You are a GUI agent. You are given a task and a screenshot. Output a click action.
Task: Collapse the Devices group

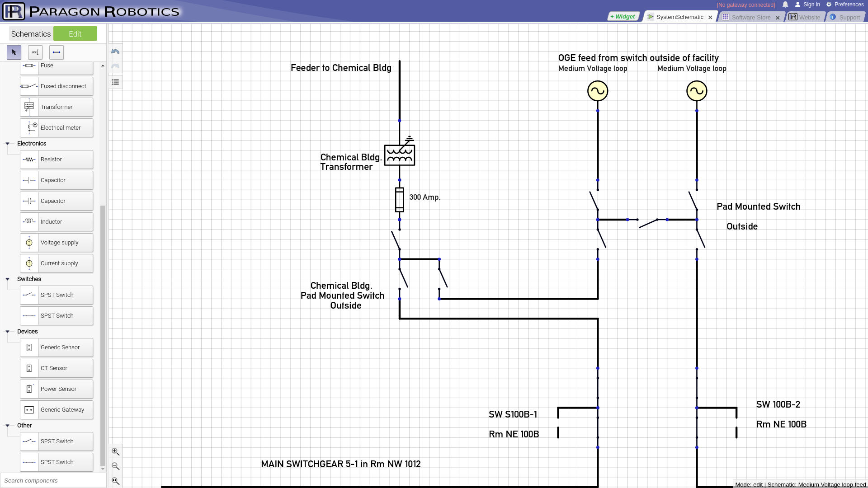click(x=8, y=332)
